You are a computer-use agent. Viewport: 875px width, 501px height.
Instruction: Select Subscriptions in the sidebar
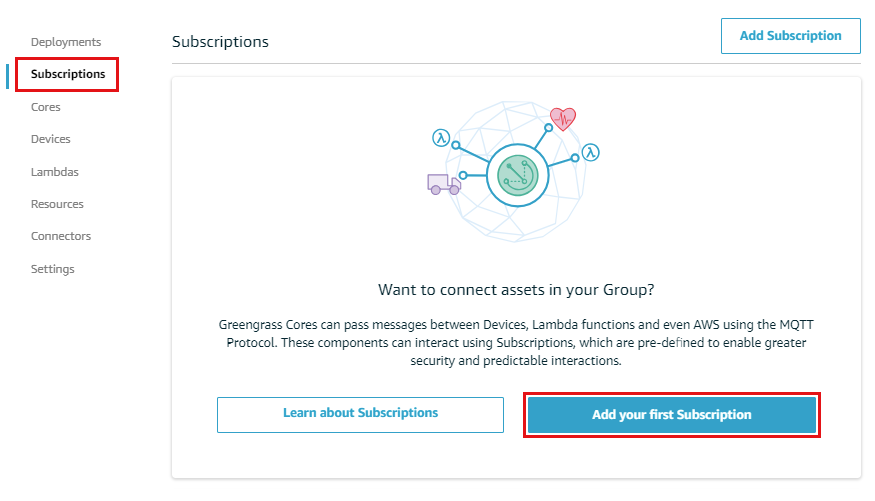pyautogui.click(x=68, y=74)
